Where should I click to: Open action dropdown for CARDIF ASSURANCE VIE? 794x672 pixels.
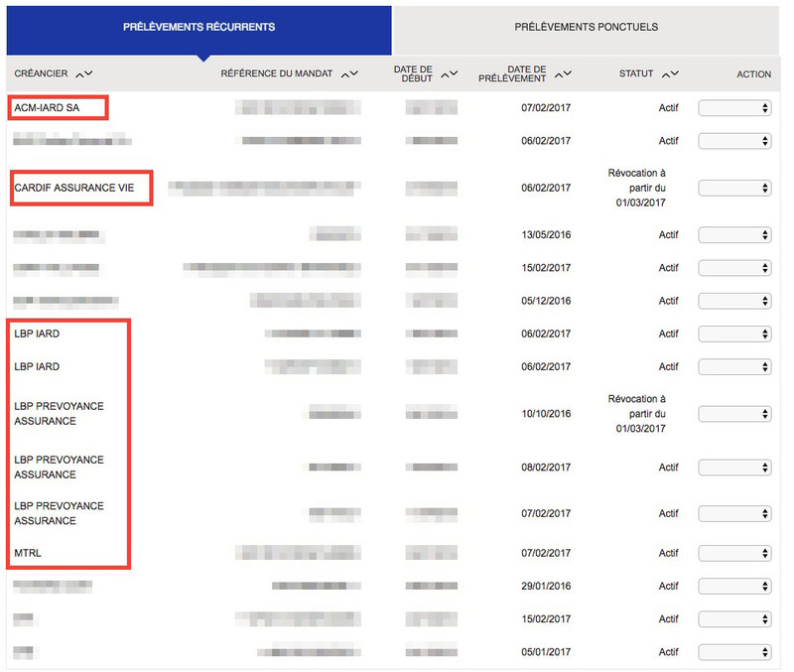[734, 188]
